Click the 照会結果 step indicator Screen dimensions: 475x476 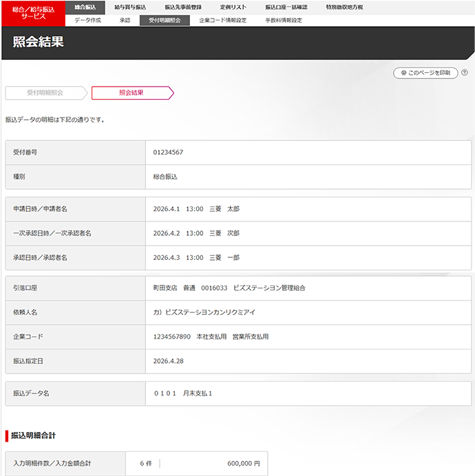131,93
